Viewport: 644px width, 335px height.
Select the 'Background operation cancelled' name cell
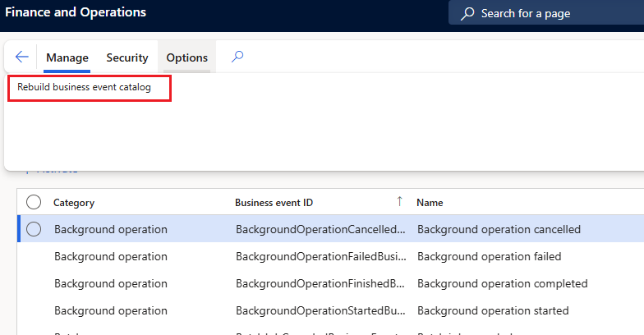tap(499, 230)
